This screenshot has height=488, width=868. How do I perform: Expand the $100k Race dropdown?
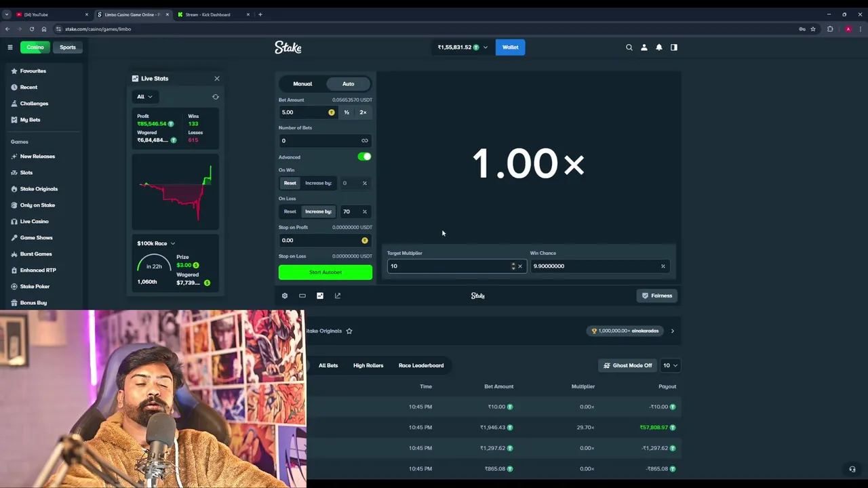[x=156, y=243]
